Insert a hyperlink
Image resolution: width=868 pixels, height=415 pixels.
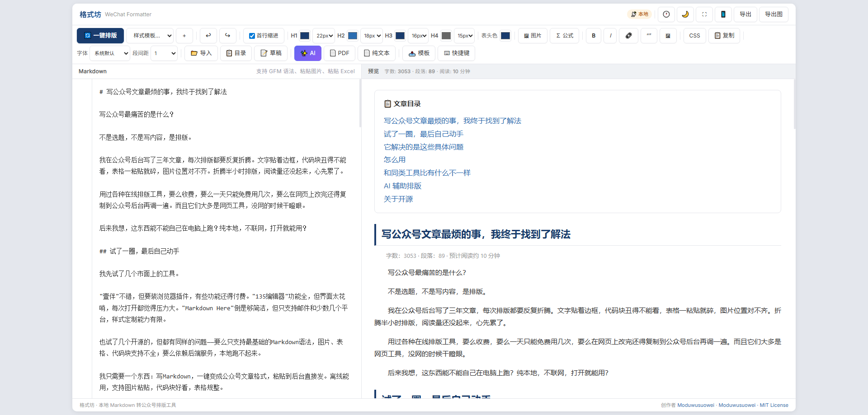click(x=629, y=36)
